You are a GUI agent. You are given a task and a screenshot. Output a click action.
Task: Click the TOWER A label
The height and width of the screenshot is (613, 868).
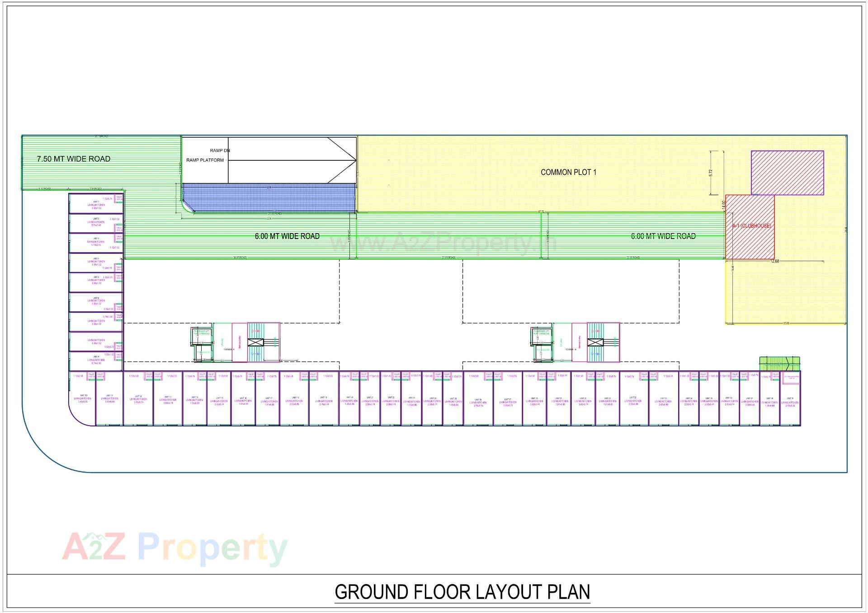[x=229, y=350]
